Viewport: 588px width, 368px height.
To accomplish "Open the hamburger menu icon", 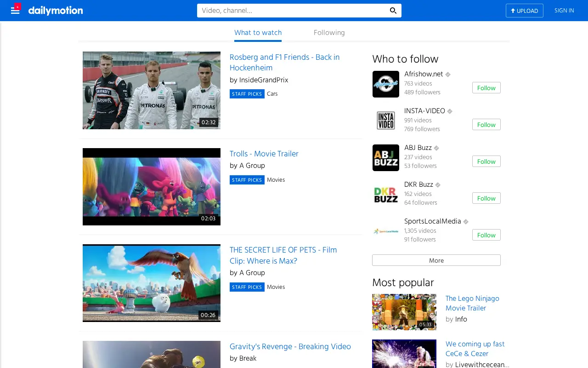I will (x=15, y=11).
